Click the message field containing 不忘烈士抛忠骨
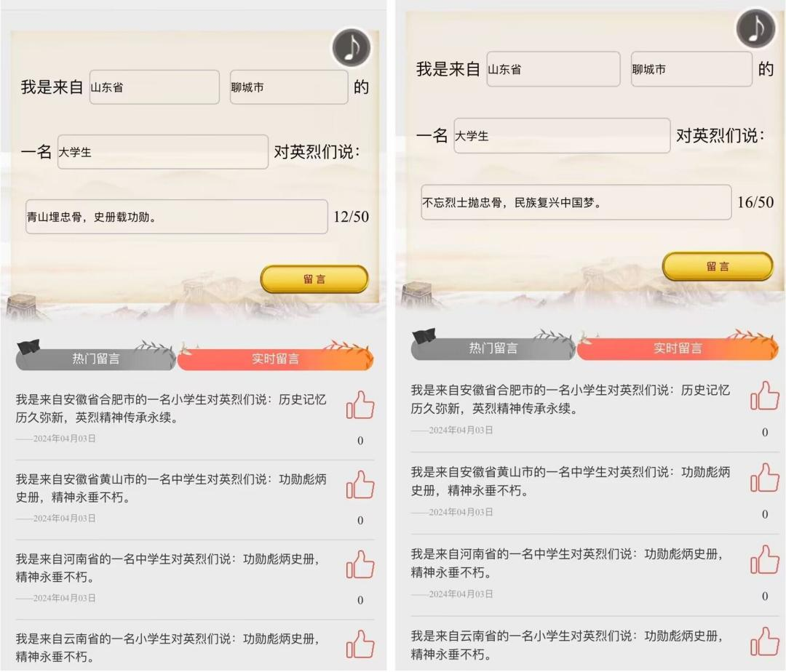786x672 pixels. 576,202
